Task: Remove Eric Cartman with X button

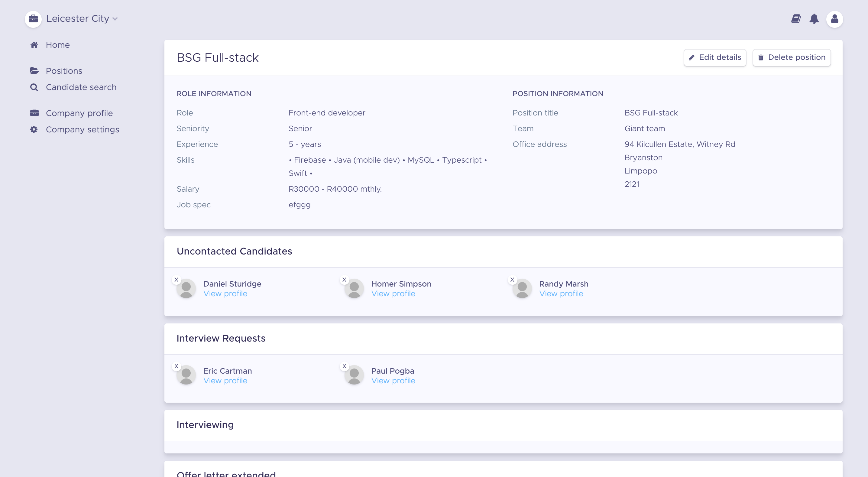Action: tap(176, 366)
